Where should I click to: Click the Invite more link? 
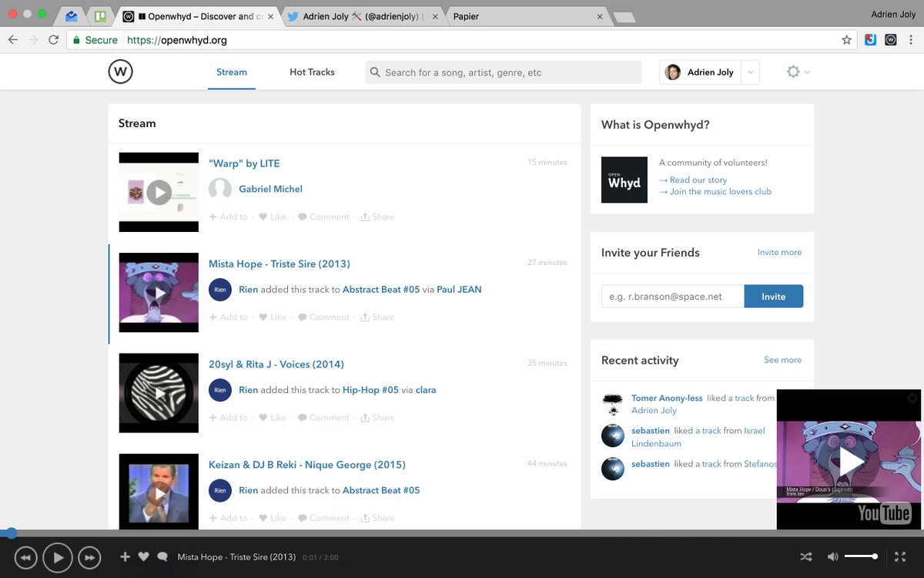coord(779,252)
